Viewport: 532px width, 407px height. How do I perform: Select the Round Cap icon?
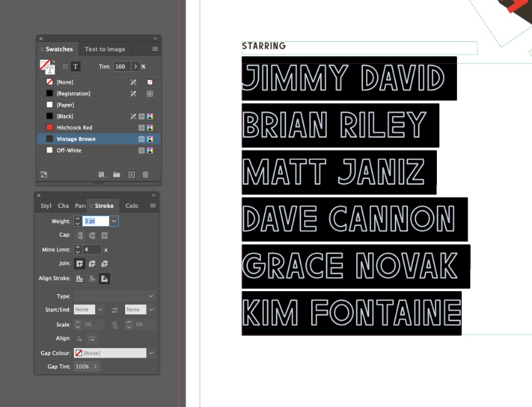point(92,235)
